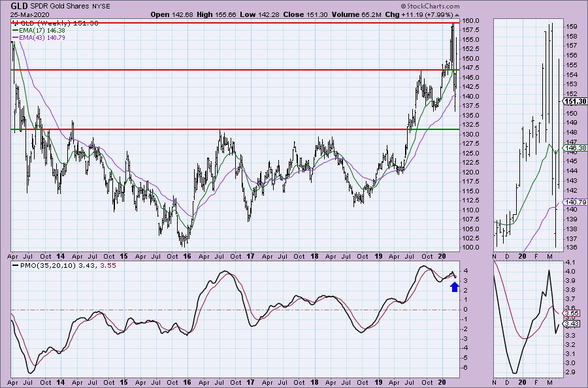Click the SPDR Gold Shares NYSE name
This screenshot has height=388, width=588.
pos(71,7)
